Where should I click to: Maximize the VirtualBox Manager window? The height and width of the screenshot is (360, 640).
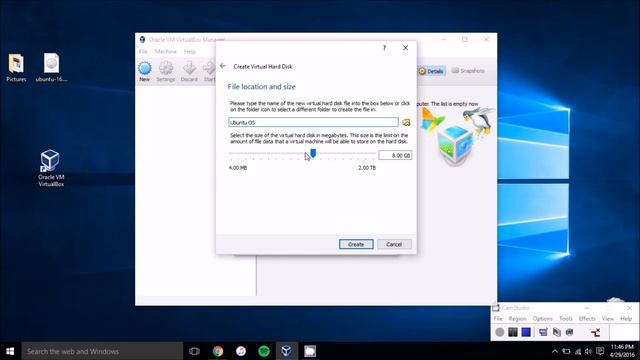(x=464, y=40)
